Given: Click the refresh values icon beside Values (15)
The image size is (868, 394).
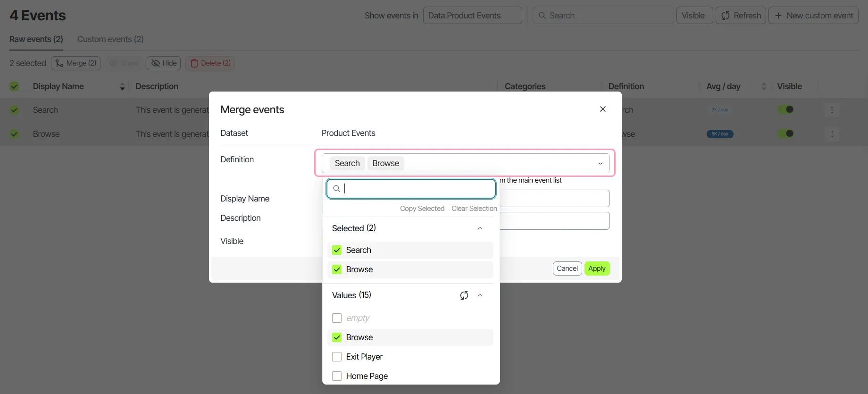Looking at the screenshot, I should 464,295.
